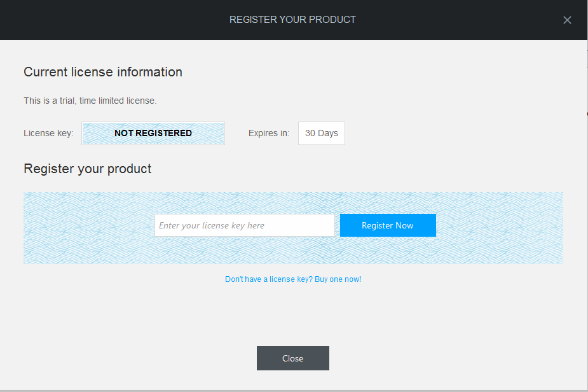Click the word Days in the expiry box
Viewport: 588px width, 392px height.
coord(328,133)
